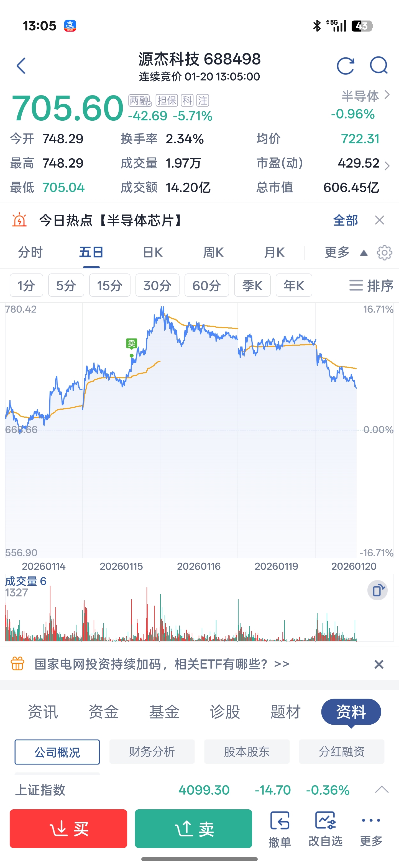This screenshot has width=399, height=868.
Task: Refresh the stock quote data
Action: pyautogui.click(x=345, y=66)
